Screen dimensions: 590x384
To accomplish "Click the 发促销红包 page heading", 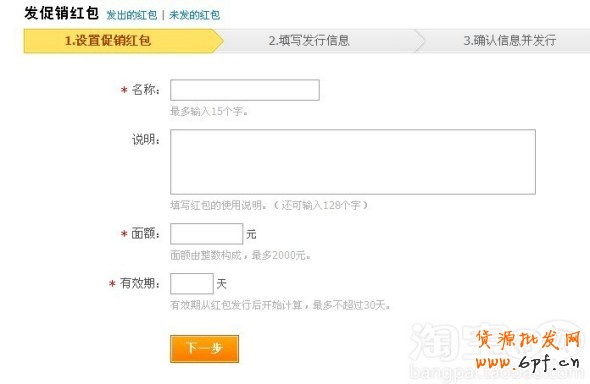I will [61, 13].
